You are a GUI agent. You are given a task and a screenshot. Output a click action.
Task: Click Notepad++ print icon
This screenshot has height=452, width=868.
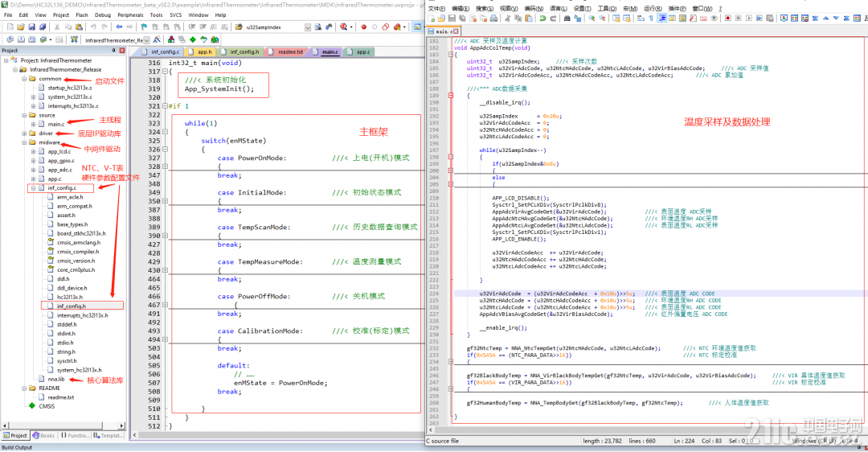[x=493, y=18]
